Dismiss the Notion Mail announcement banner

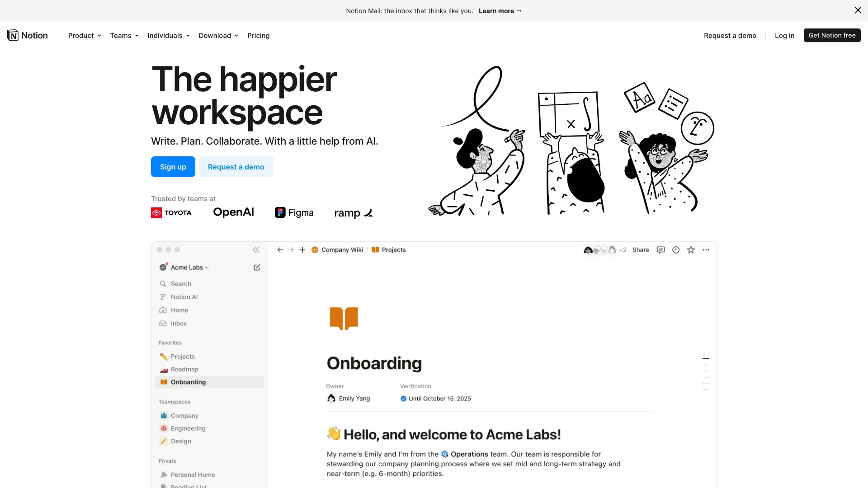tap(858, 10)
